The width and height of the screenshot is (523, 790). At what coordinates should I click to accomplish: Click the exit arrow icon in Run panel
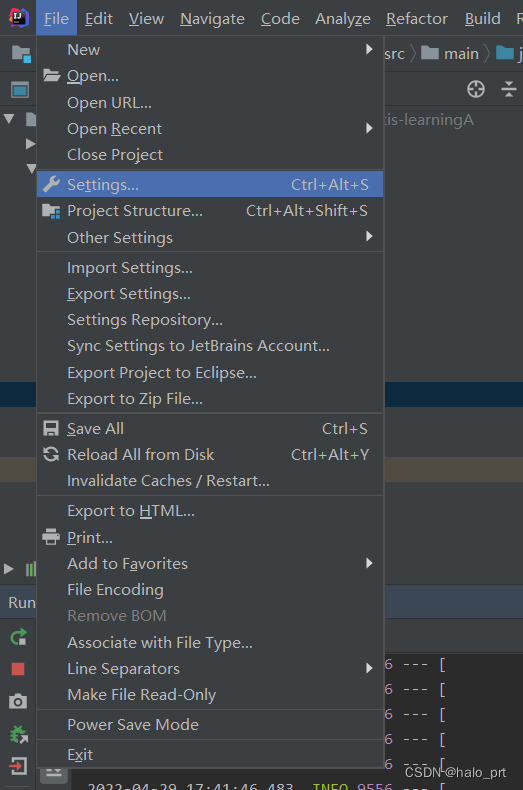[18, 766]
